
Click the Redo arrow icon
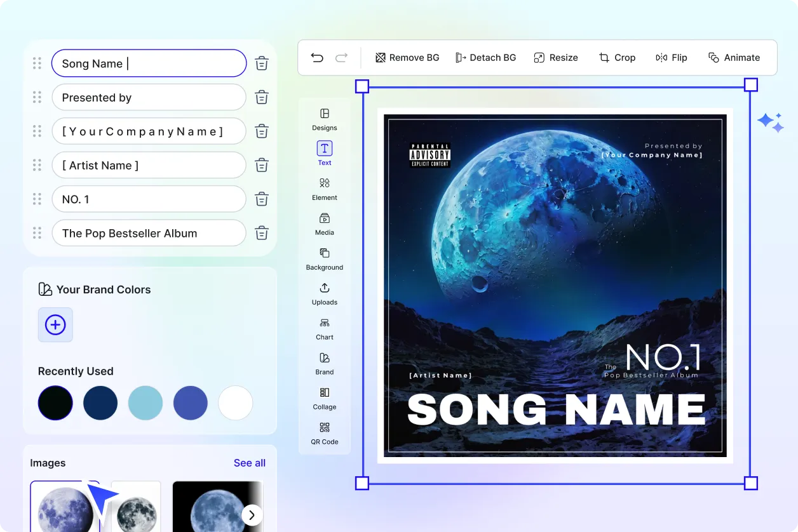[341, 58]
